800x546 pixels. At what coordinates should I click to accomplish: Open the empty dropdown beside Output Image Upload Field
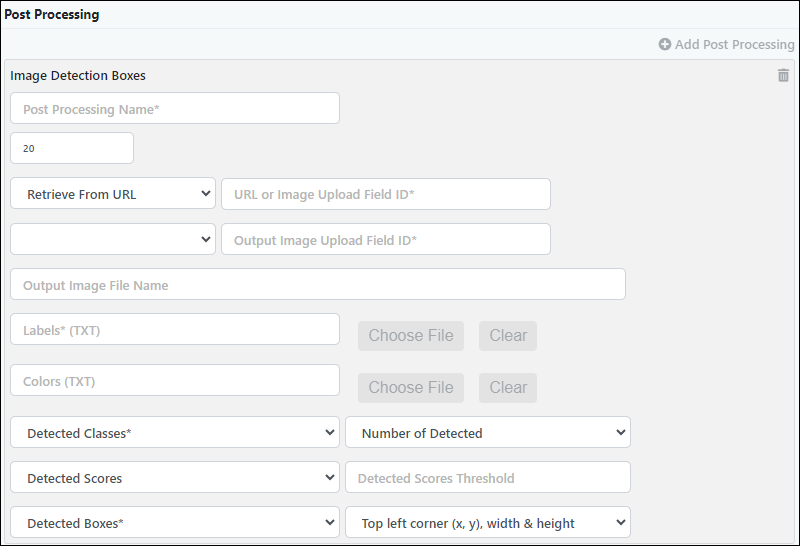click(x=113, y=239)
